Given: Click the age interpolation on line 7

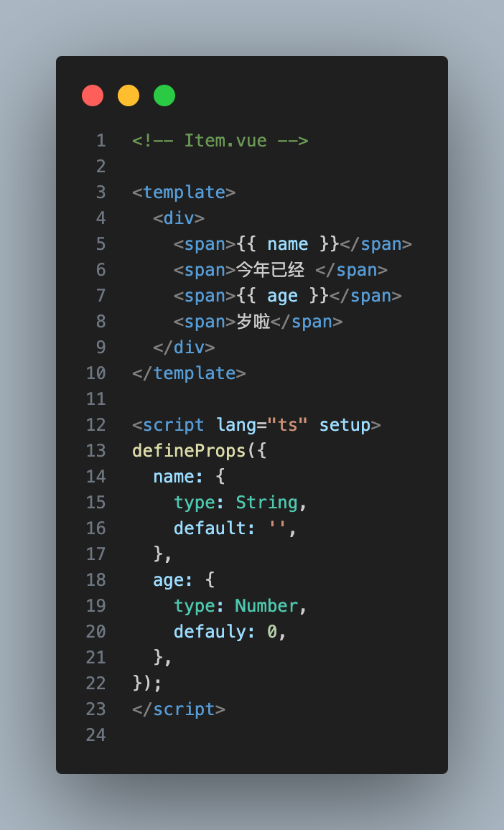Looking at the screenshot, I should pos(282,296).
